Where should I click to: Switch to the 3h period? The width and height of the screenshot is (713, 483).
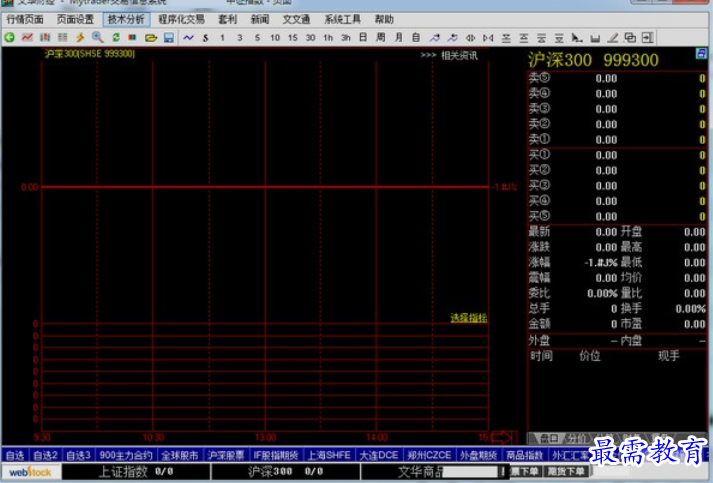click(x=346, y=38)
